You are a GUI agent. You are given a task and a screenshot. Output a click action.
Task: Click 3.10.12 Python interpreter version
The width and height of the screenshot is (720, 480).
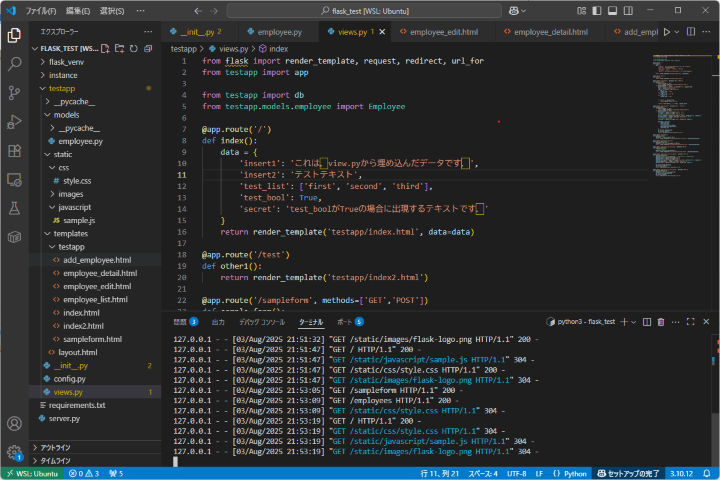681,473
